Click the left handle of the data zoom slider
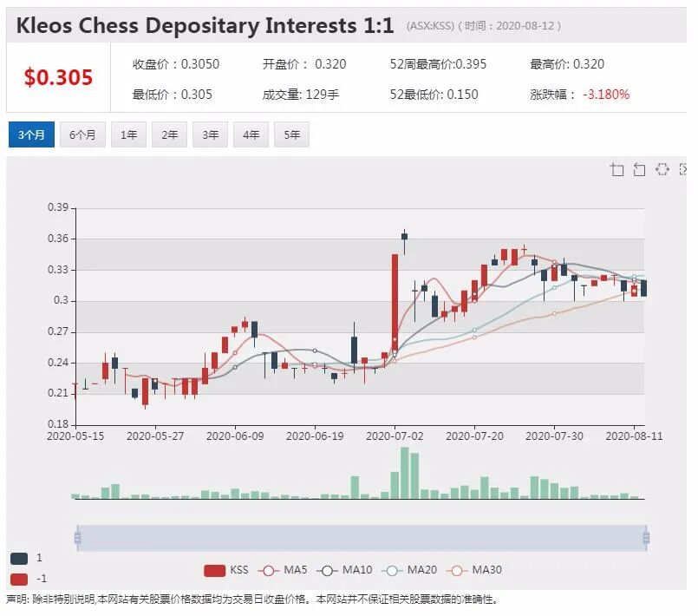The image size is (698, 616). point(77,538)
